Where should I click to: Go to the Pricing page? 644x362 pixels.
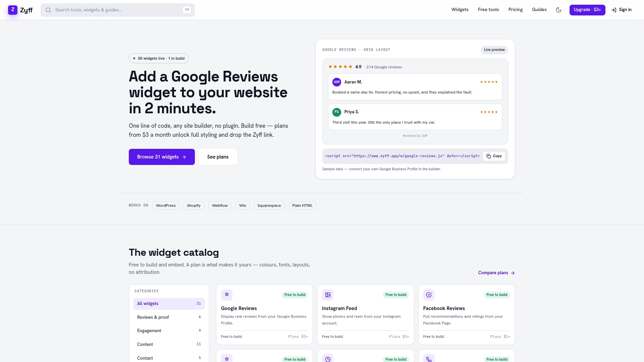(516, 10)
